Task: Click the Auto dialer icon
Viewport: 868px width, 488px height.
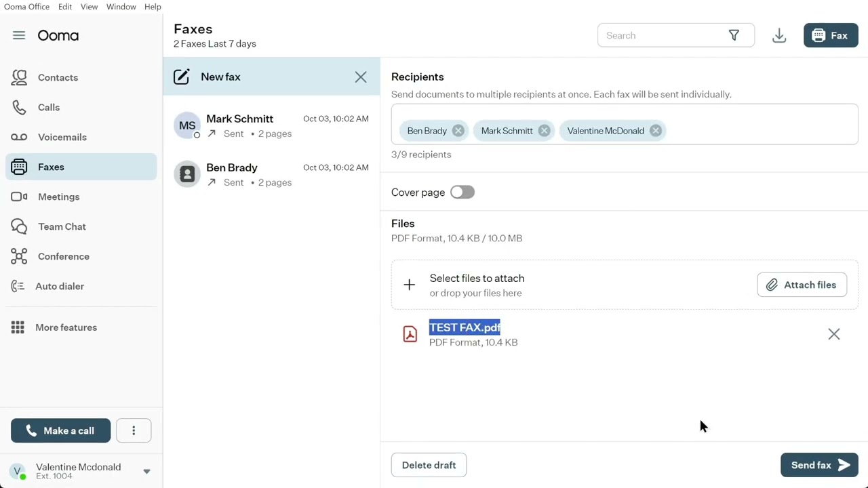Action: 18,286
